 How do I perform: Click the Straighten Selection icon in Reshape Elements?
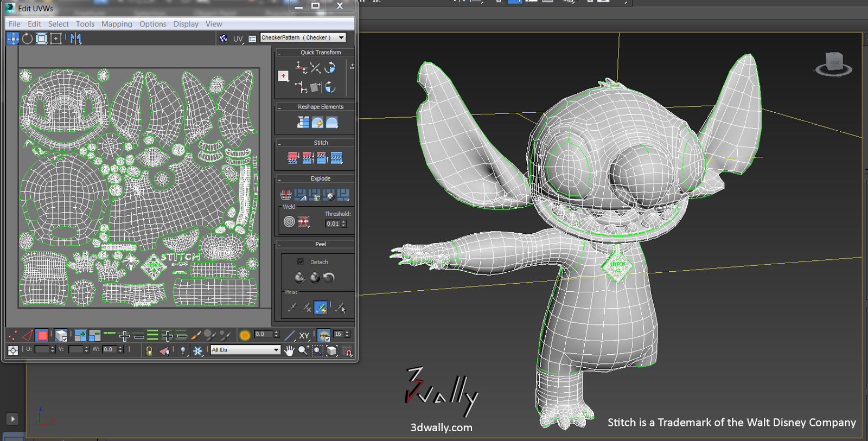tap(303, 123)
